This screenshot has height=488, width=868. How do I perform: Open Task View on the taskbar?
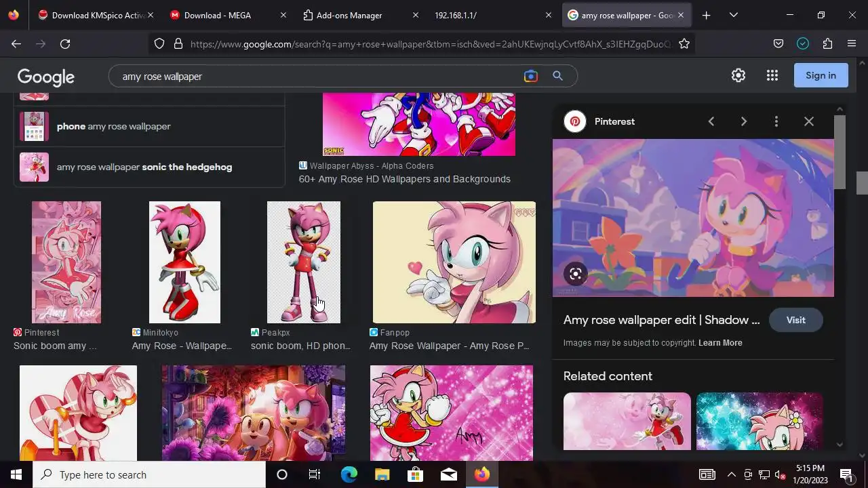tap(315, 474)
